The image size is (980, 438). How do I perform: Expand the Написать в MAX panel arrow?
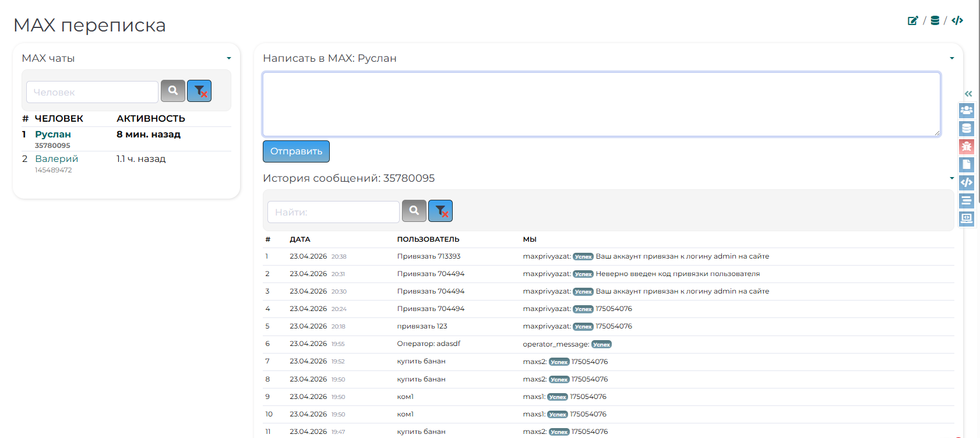coord(951,58)
